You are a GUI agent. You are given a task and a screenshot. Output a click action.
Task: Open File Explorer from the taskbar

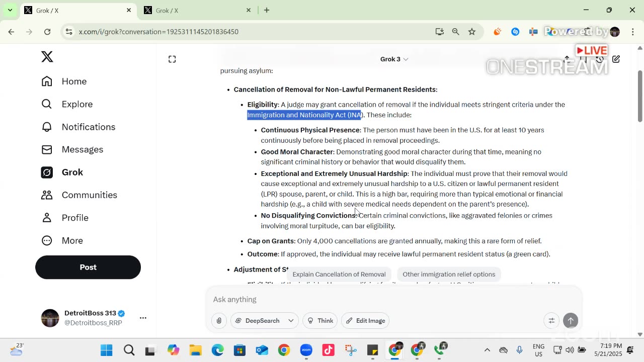click(195, 350)
